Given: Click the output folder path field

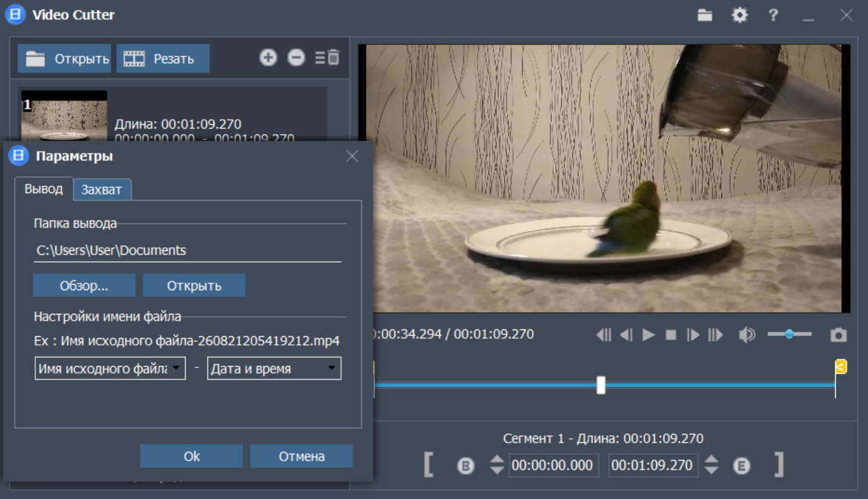Looking at the screenshot, I should [188, 250].
